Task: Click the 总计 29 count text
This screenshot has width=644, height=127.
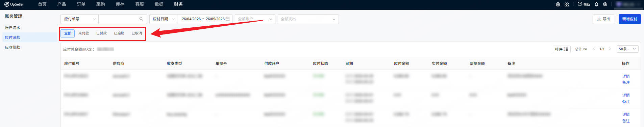Action: (581, 49)
